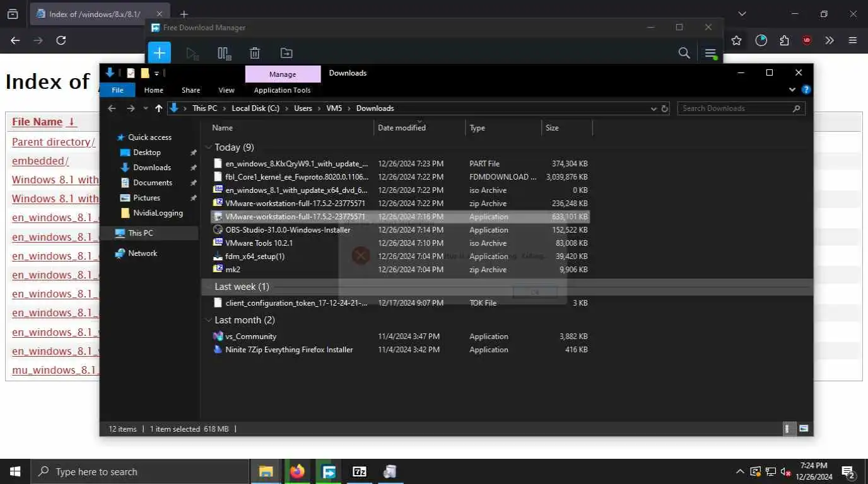Viewport: 868px width, 484px height.
Task: Click the browser bookmark star icon
Action: coord(736,40)
